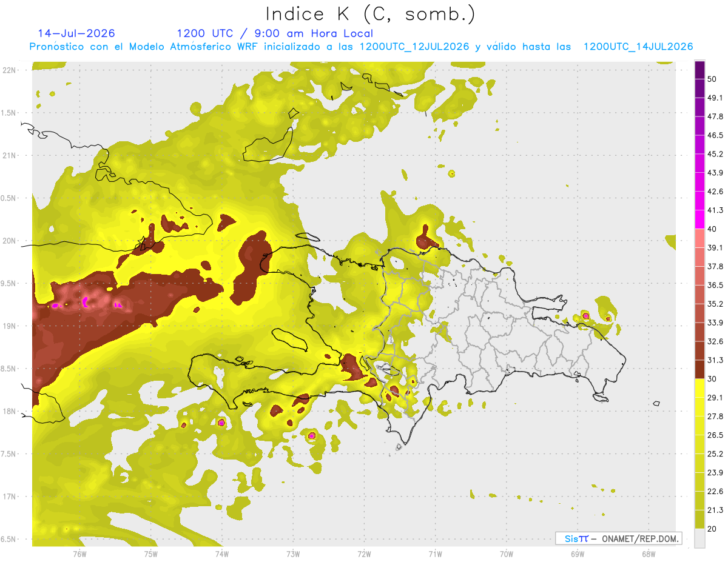Click the '9.5N' latitude label
Image resolution: width=728 pixels, height=562 pixels.
[x=10, y=283]
